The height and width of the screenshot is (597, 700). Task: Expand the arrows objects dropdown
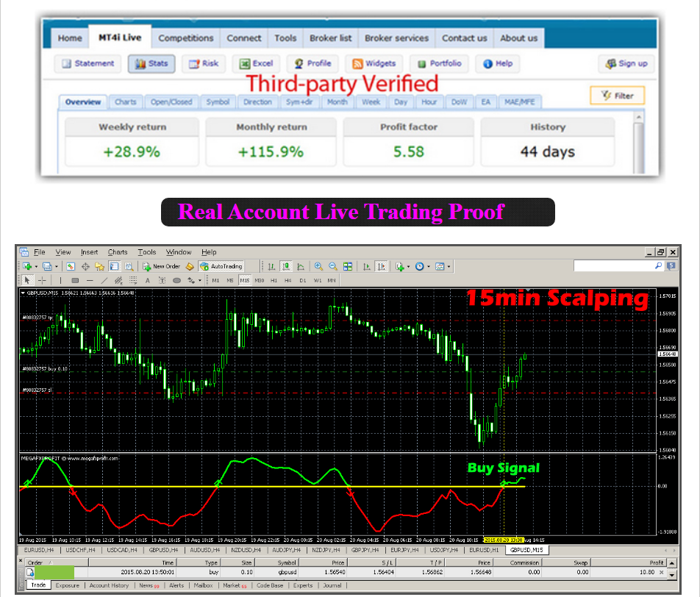click(199, 280)
